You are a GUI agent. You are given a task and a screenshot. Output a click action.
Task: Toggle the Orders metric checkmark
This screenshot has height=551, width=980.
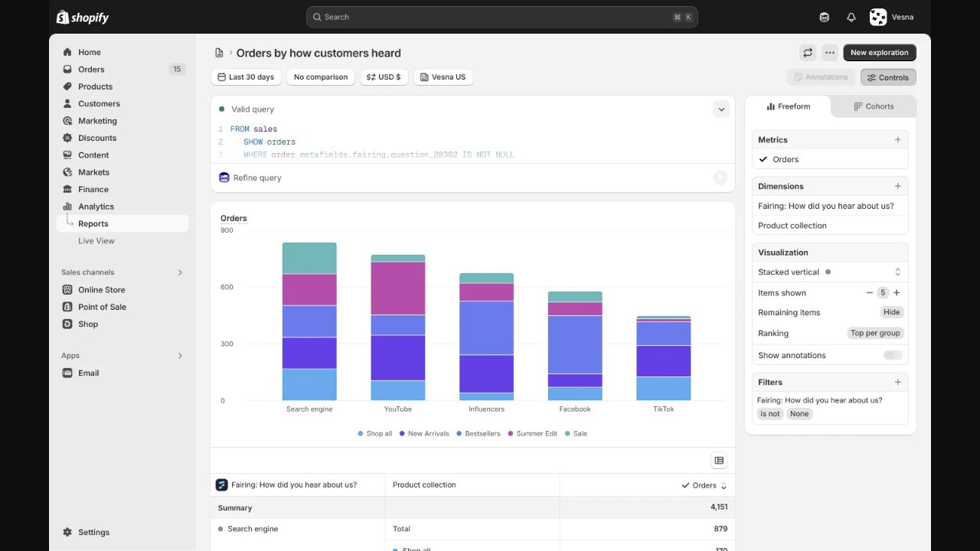(763, 159)
